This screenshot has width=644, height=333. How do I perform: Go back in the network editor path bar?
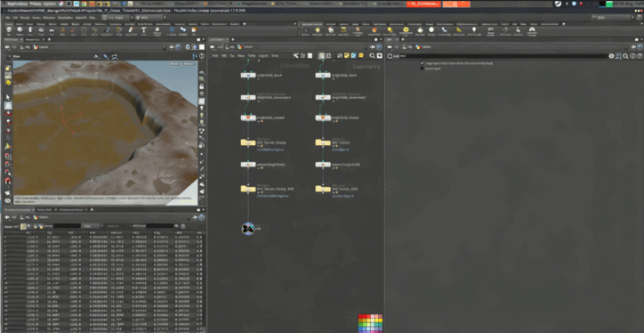click(x=212, y=47)
